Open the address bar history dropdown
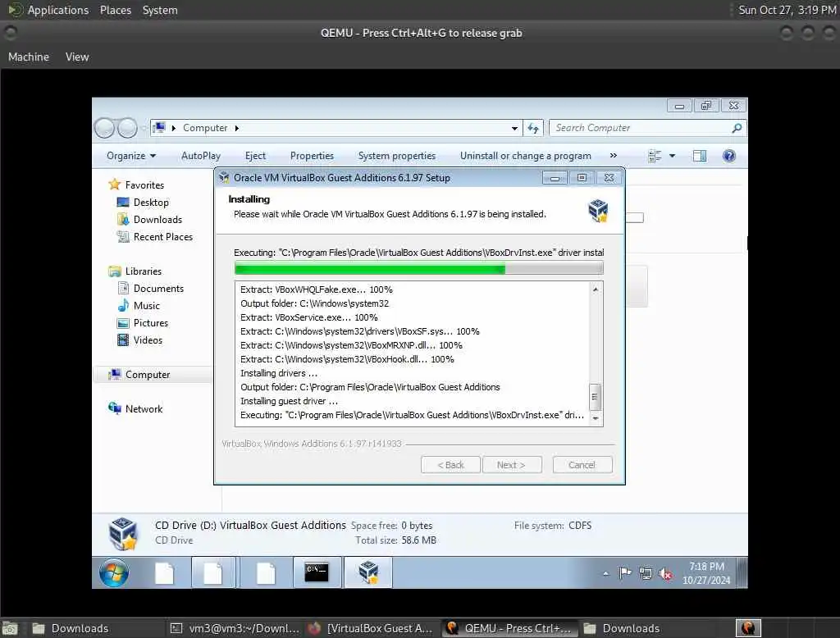 pyautogui.click(x=514, y=129)
